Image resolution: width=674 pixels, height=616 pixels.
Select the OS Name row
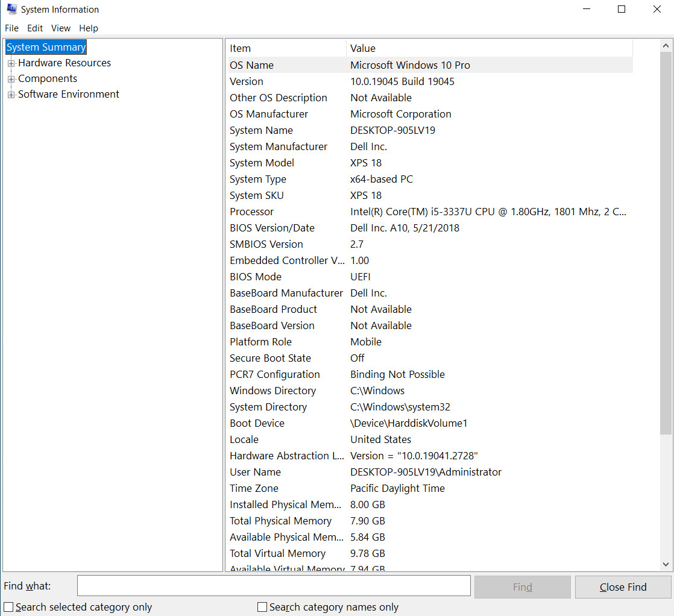click(430, 65)
